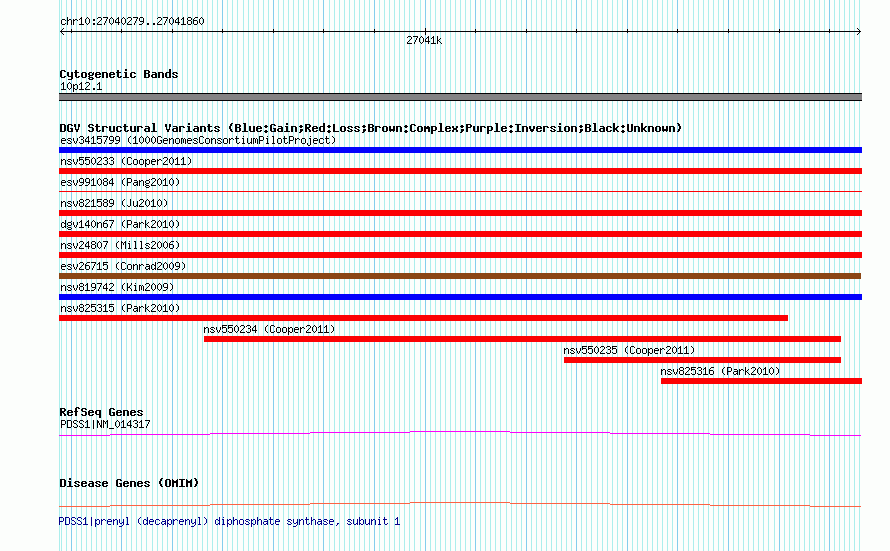This screenshot has height=551, width=890.
Task: Open esv3415799 (1000GenomesConsortiumPilotProject) label
Action: (x=198, y=140)
